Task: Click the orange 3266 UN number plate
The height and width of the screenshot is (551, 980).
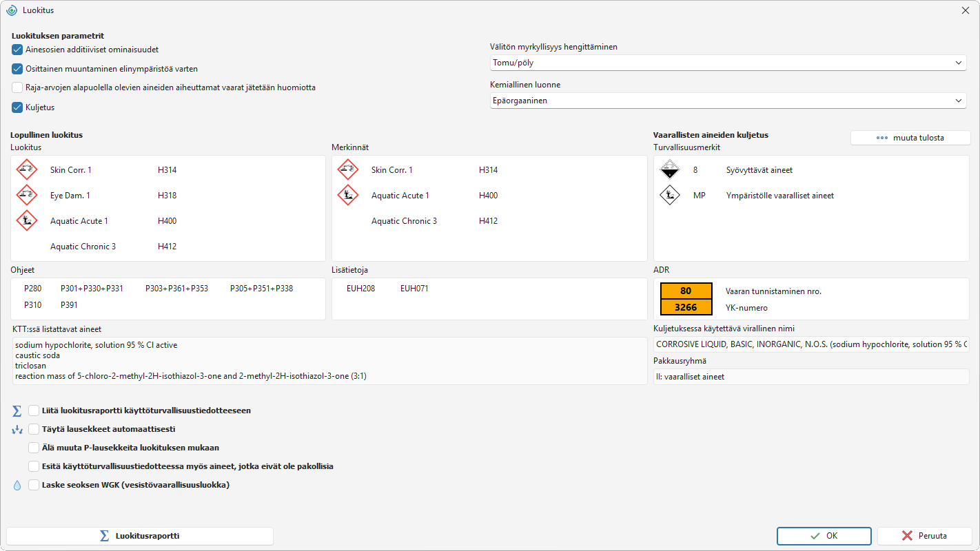Action: coord(686,307)
